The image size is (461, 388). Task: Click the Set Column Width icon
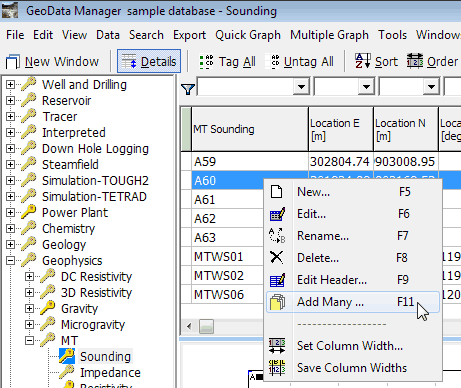coord(277,346)
